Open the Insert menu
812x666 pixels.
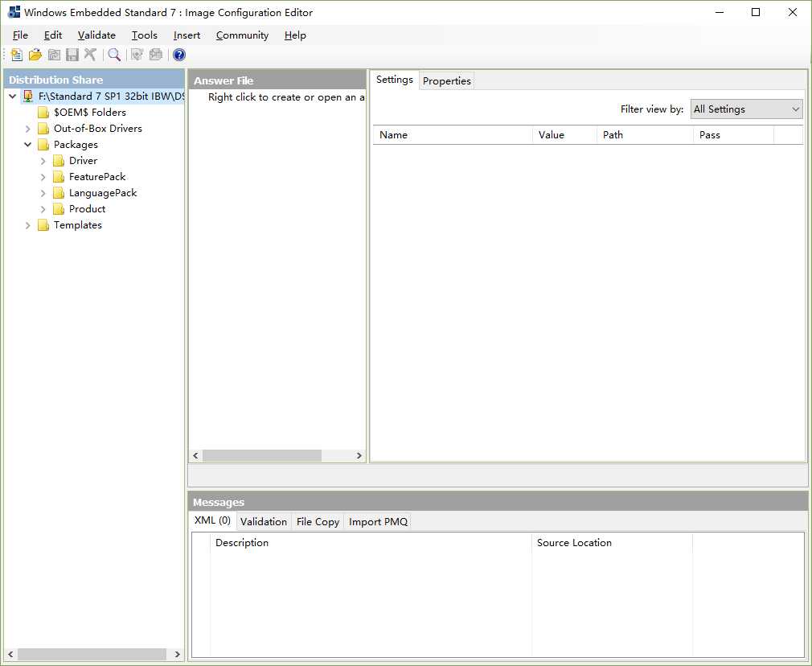187,35
